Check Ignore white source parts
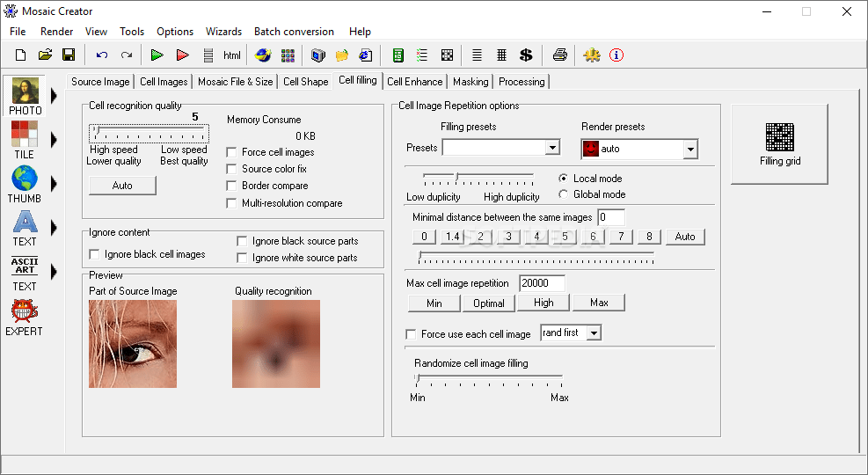868x475 pixels. 242,258
